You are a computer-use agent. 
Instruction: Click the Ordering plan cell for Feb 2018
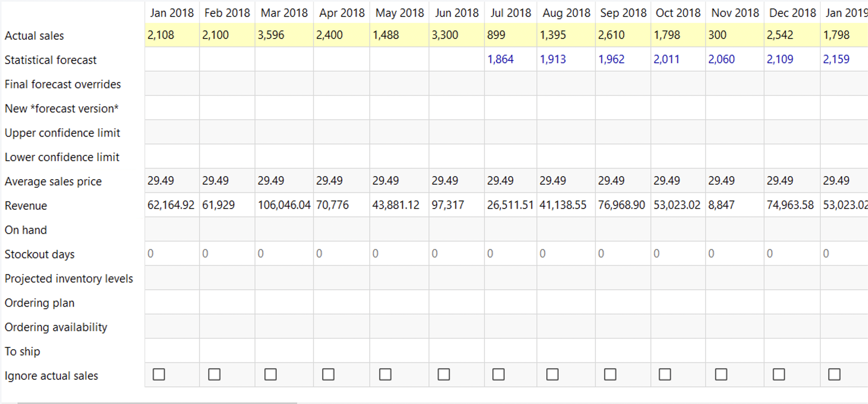point(227,302)
